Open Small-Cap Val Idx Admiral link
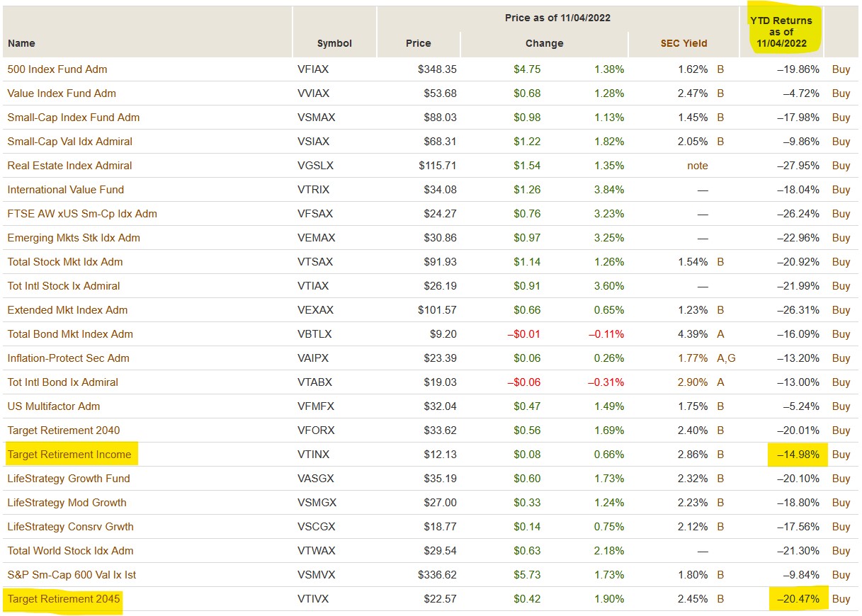Image resolution: width=862 pixels, height=616 pixels. click(x=70, y=142)
